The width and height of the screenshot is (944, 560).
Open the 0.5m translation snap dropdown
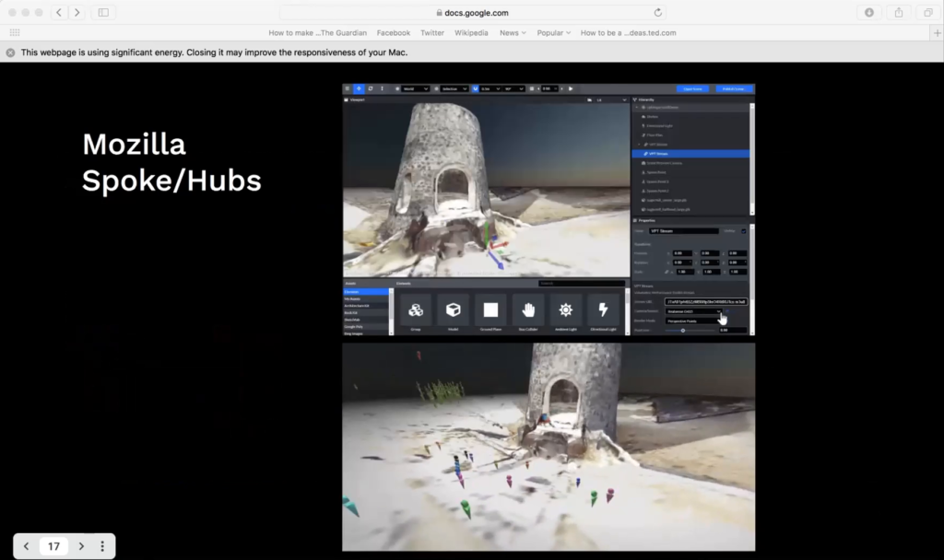pos(490,88)
